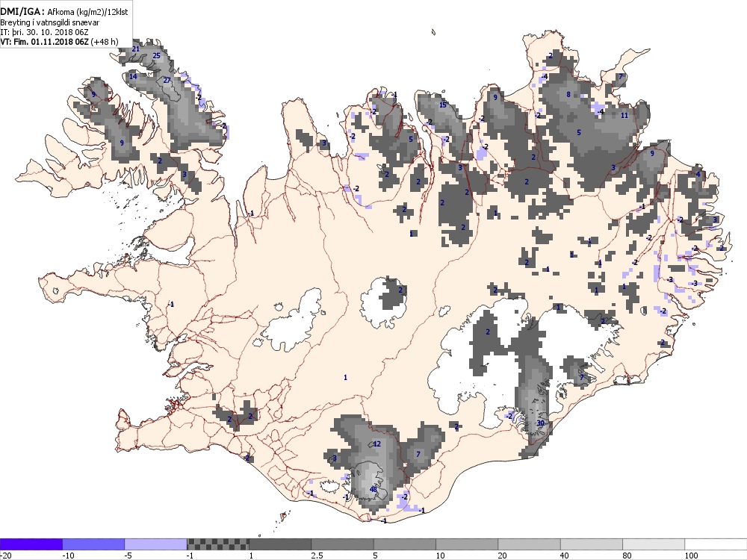Click the '30' map value in the southeast
The image size is (747, 560).
[x=540, y=423]
